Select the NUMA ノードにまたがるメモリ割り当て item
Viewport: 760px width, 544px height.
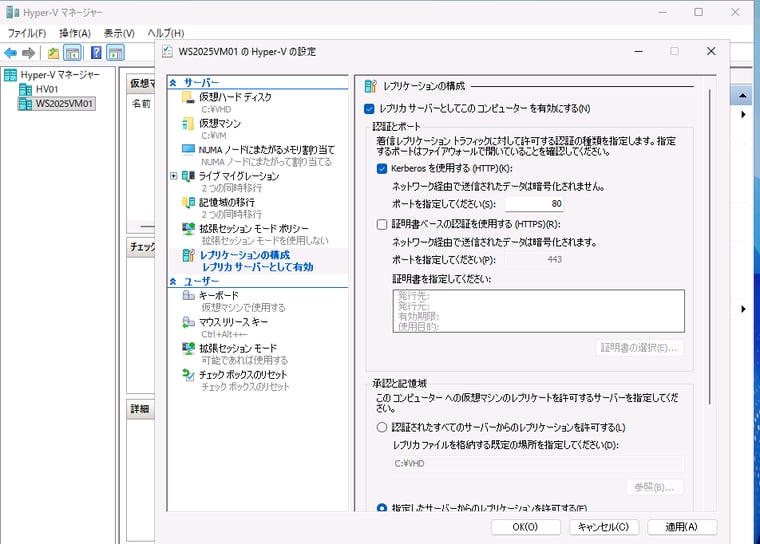point(266,149)
